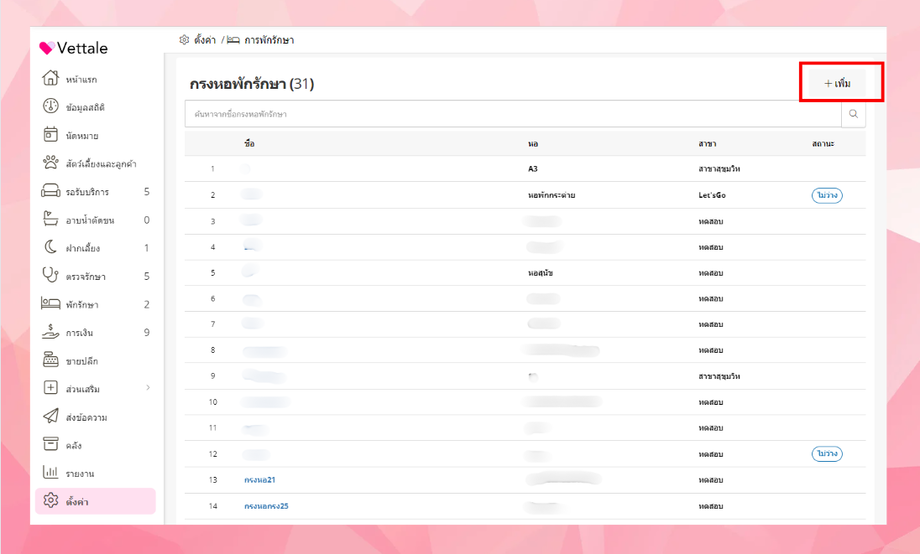Viewport: 920px width, 554px height.
Task: Select the bathtub grooming icon in the sidebar
Action: point(51,220)
